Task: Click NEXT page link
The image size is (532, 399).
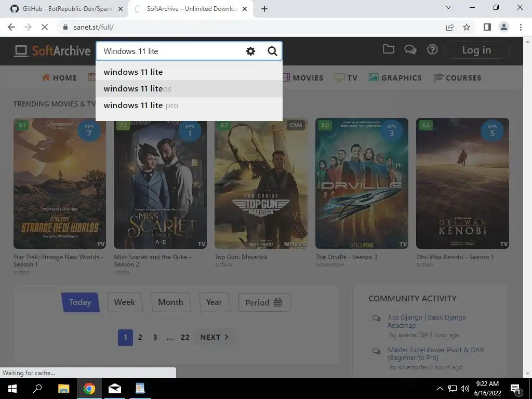Action: pyautogui.click(x=214, y=337)
